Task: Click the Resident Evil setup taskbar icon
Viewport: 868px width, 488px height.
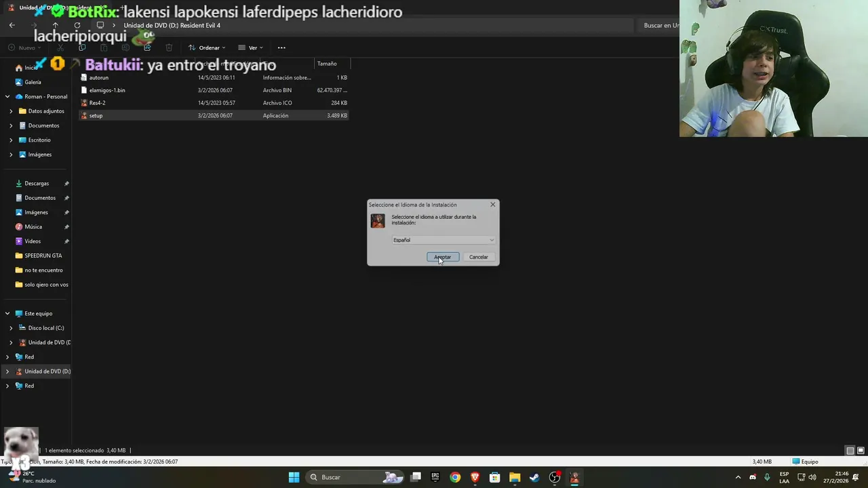Action: click(574, 477)
